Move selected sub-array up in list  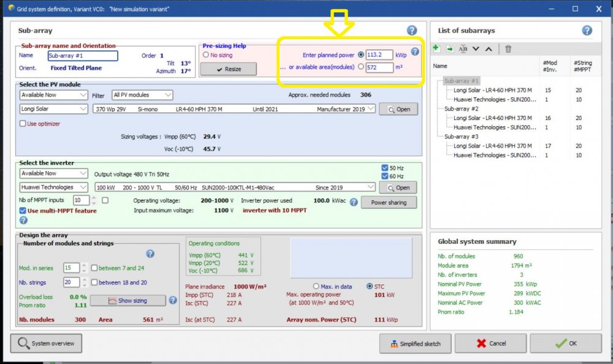tap(489, 49)
